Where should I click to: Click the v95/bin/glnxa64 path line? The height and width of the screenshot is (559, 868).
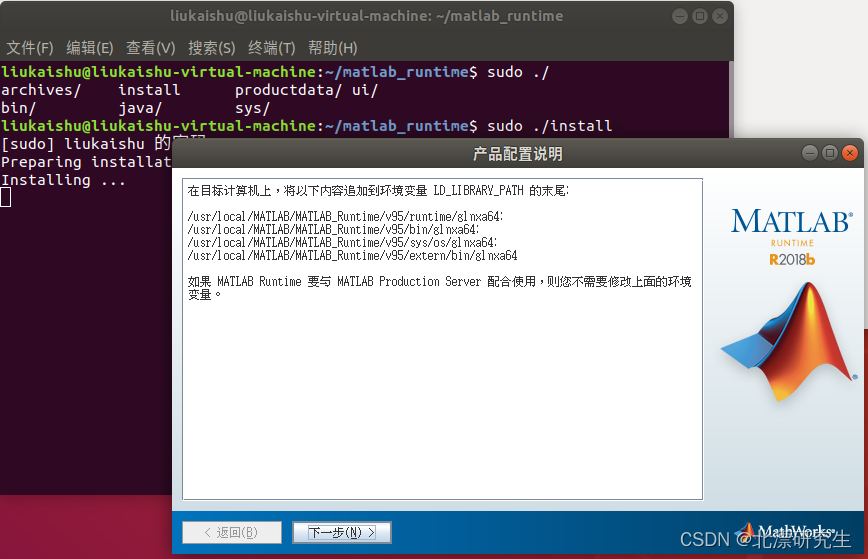[333, 230]
